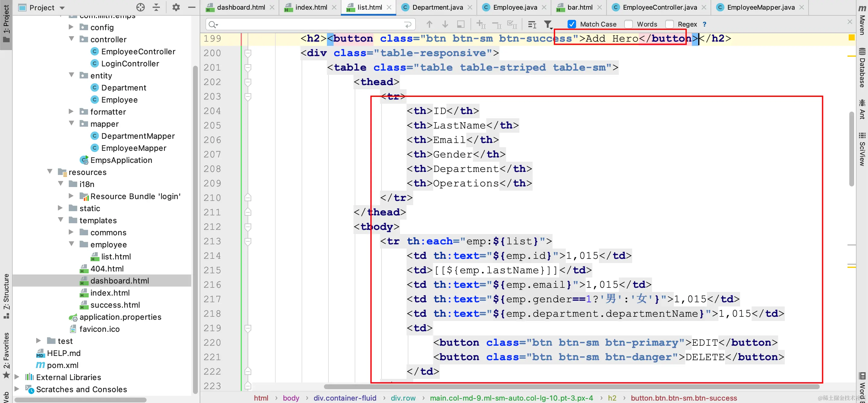
Task: Open the Ant tool window
Action: (x=862, y=109)
